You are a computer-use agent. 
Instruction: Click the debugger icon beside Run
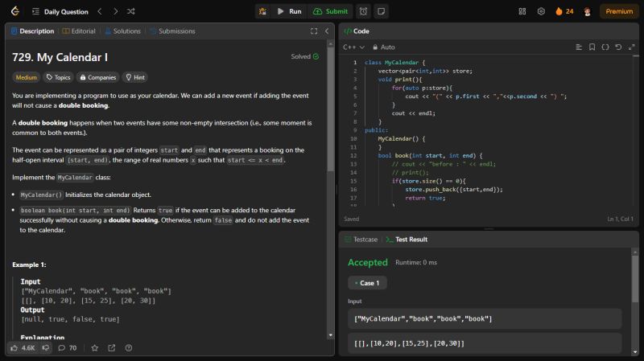click(x=262, y=11)
